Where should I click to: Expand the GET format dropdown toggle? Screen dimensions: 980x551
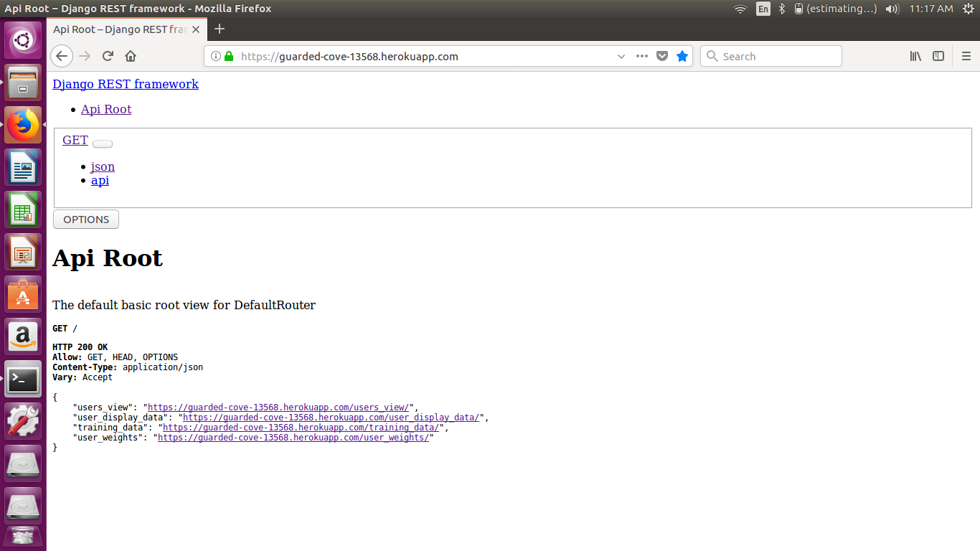click(103, 143)
